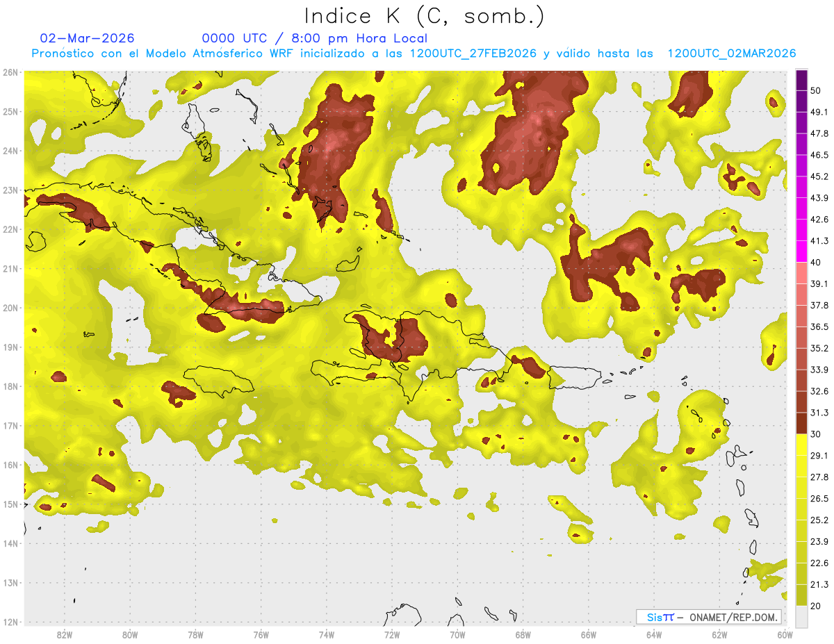Click the latitude label "15N"
Screen dimensions: 834x644
point(10,504)
